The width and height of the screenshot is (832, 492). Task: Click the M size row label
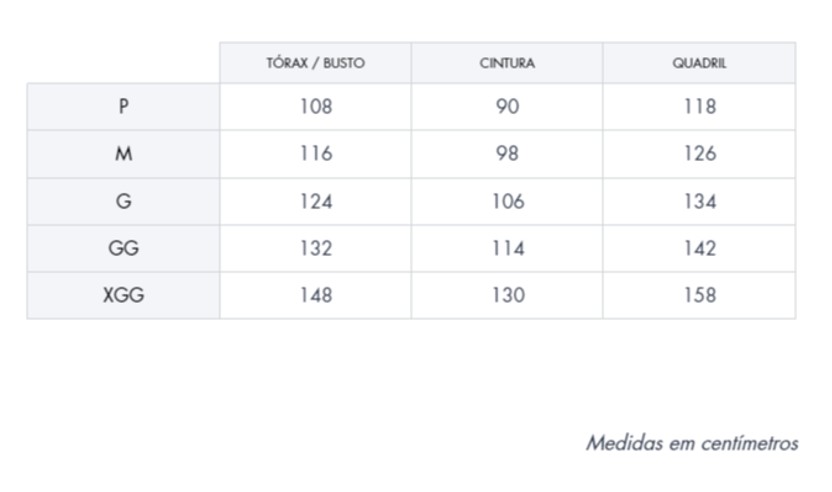123,154
